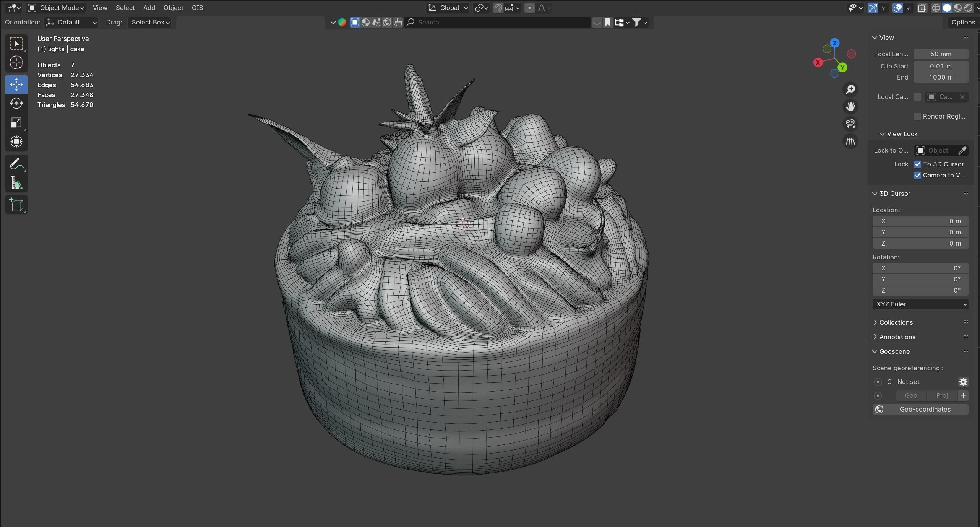This screenshot has height=527, width=980.
Task: Click the bookmark icon next to search
Action: pos(608,22)
